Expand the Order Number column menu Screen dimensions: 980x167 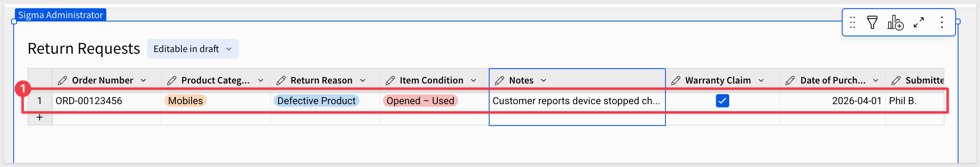pyautogui.click(x=144, y=81)
